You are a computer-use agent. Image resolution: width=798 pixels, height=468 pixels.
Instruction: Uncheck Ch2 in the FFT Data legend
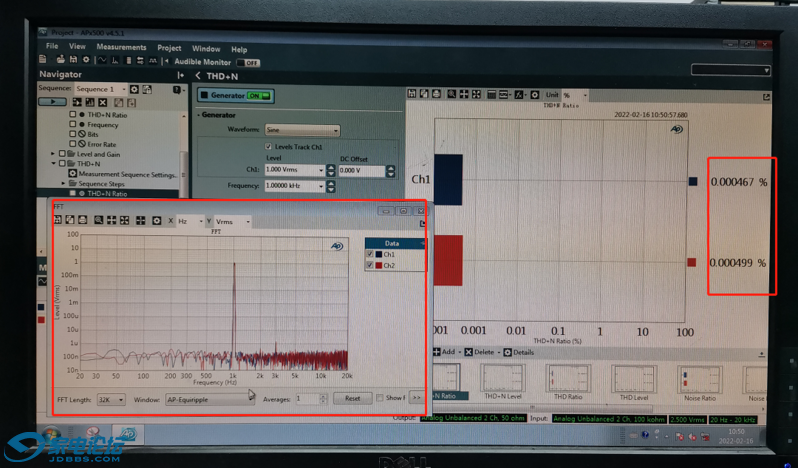tap(371, 266)
